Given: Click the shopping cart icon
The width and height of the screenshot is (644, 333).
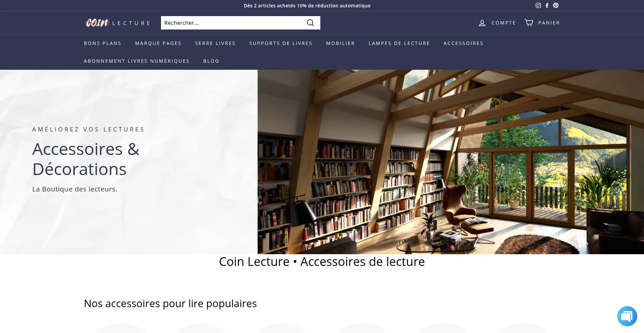Looking at the screenshot, I should (x=529, y=22).
